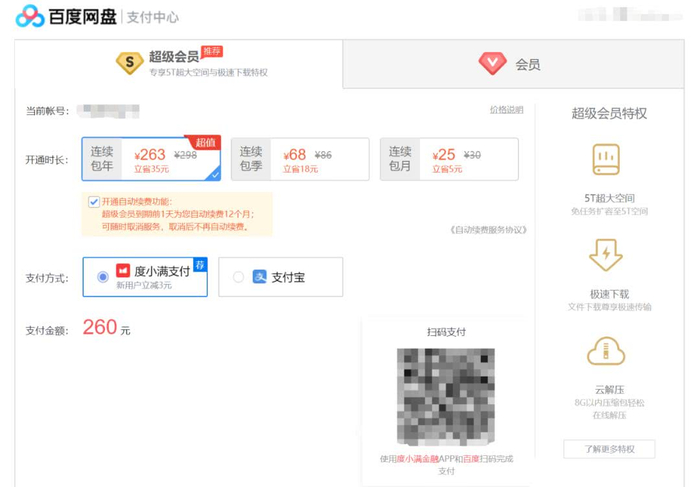Choose the 连续包年 ¥263 plan

click(151, 159)
